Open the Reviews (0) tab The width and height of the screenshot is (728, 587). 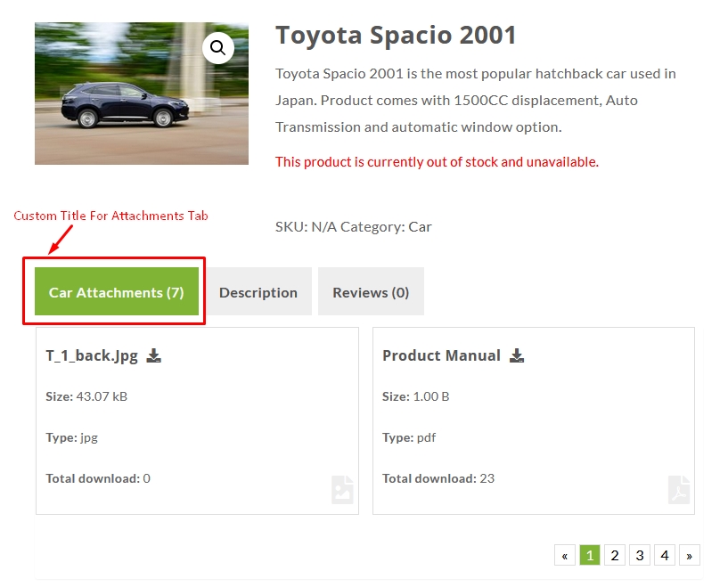click(x=371, y=292)
